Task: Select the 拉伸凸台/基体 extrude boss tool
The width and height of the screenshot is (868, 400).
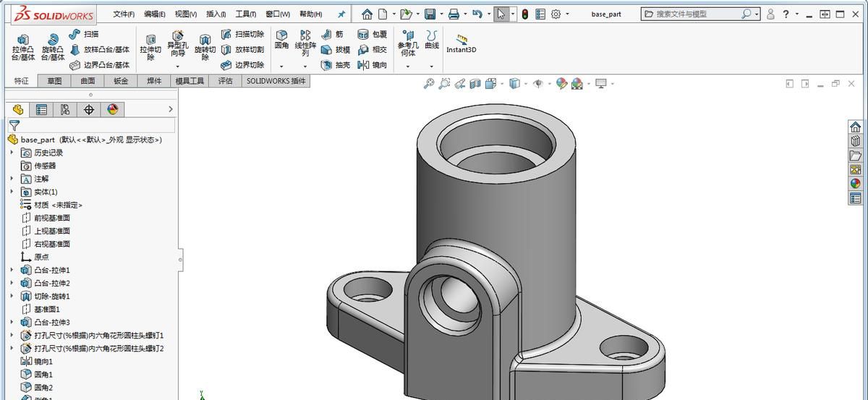Action: tap(23, 48)
